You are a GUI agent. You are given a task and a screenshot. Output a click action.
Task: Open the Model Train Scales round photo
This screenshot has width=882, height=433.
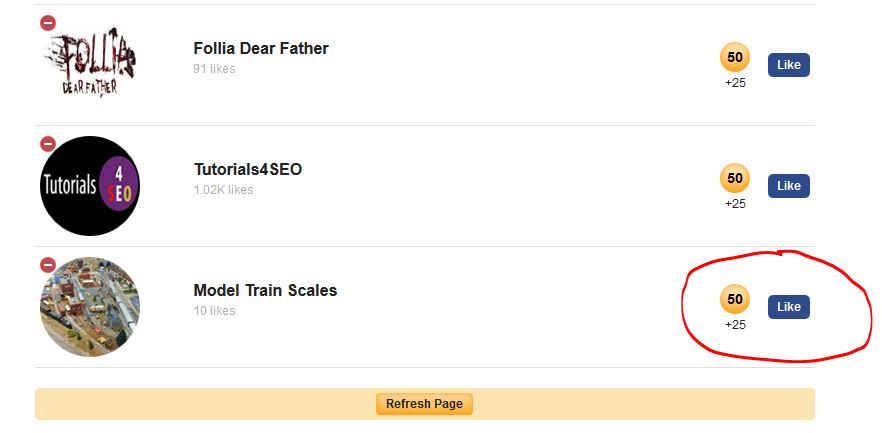[x=90, y=306]
